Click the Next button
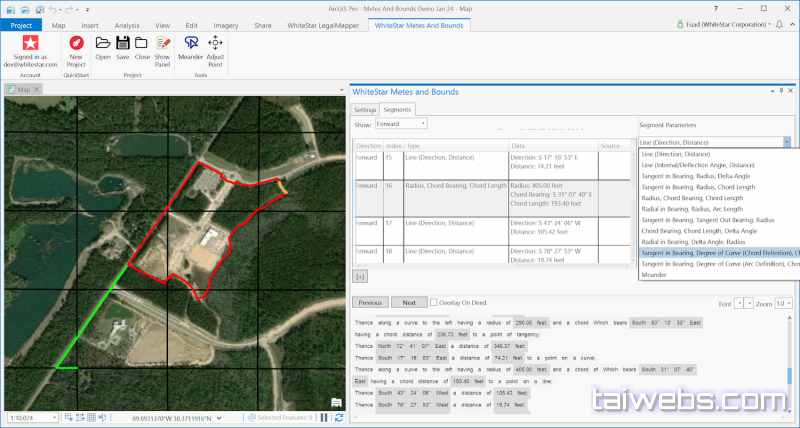The width and height of the screenshot is (800, 428). coord(408,302)
